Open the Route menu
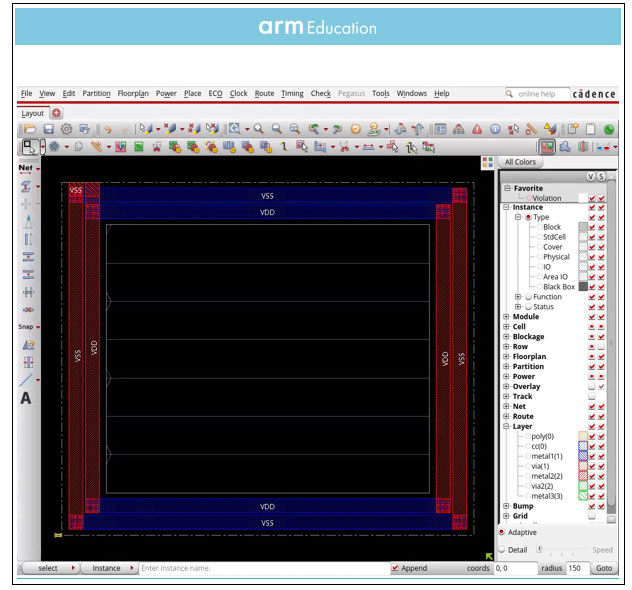This screenshot has width=632, height=590. point(264,93)
